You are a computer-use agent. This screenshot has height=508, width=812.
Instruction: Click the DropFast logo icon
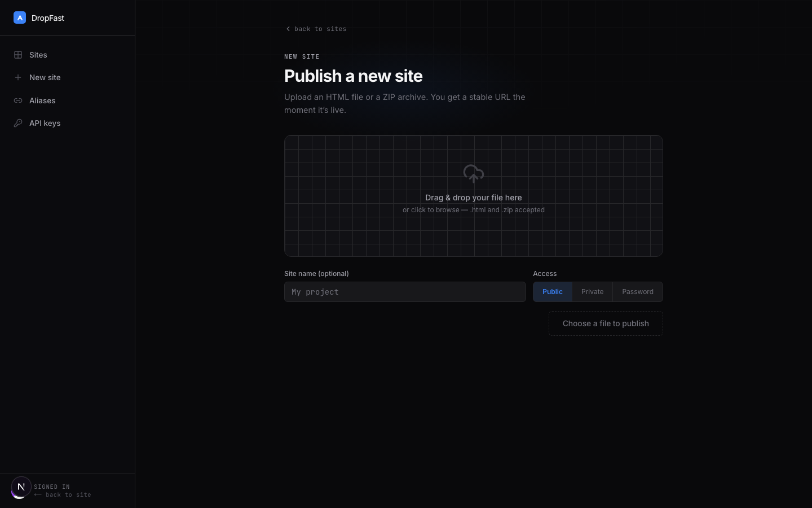[20, 17]
